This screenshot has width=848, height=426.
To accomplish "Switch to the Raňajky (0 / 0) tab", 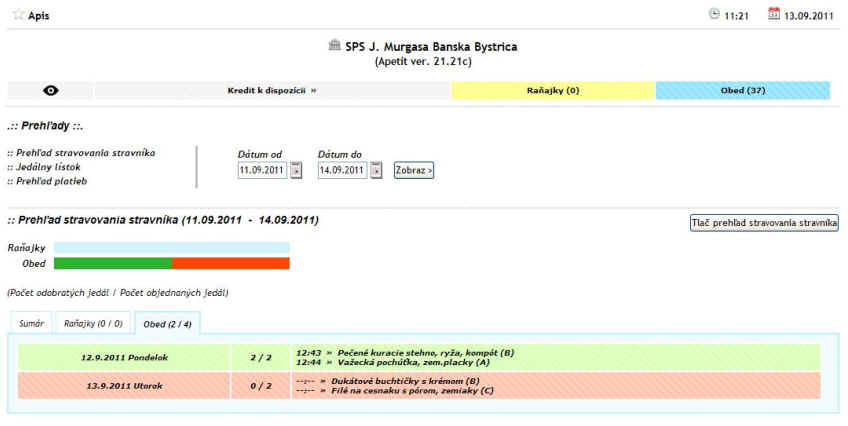I will 93,324.
